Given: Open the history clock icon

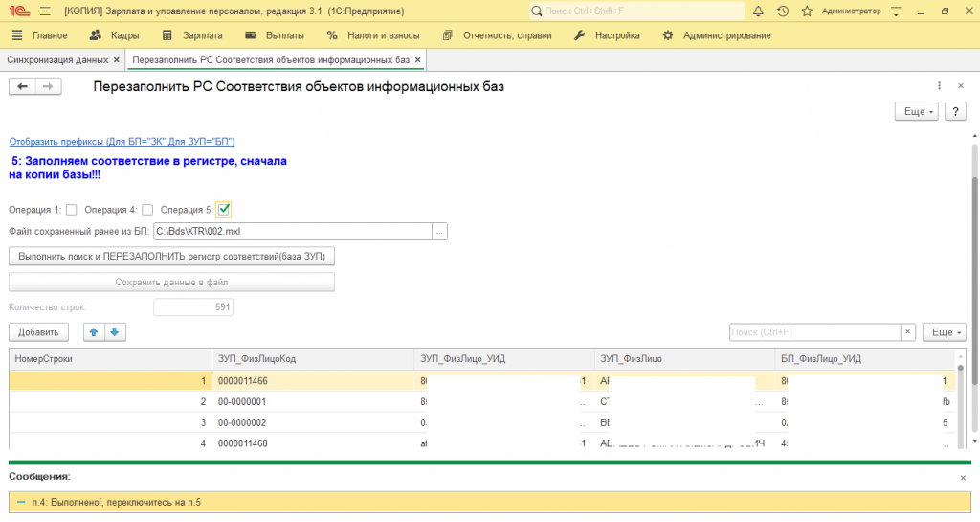Looking at the screenshot, I should 783,11.
